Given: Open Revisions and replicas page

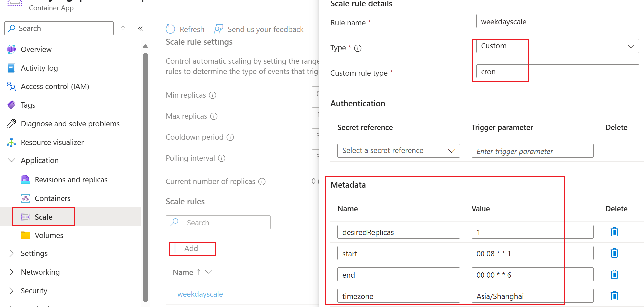Looking at the screenshot, I should point(71,180).
